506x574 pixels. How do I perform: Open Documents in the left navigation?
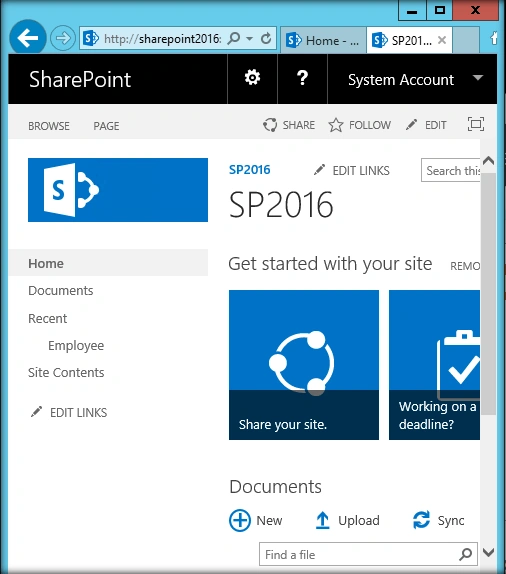pos(61,291)
